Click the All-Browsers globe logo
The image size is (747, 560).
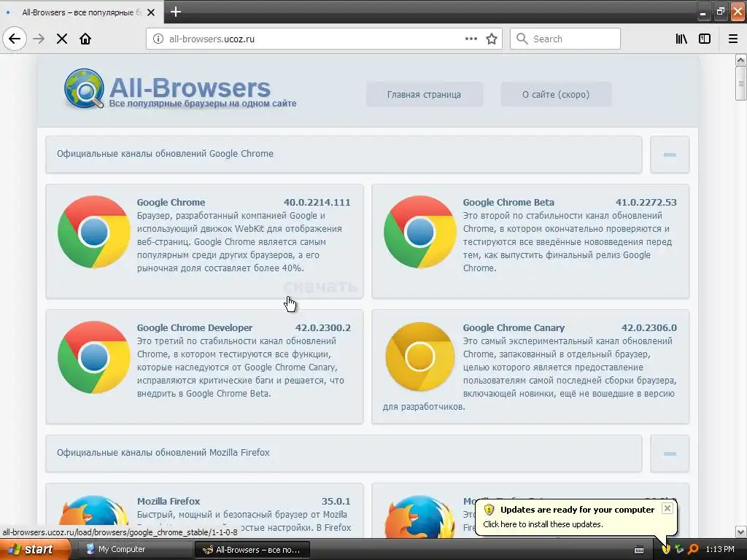point(84,88)
